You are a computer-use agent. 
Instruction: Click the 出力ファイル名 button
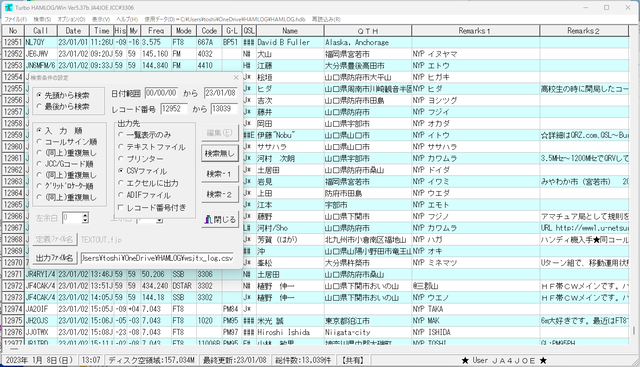[55, 258]
